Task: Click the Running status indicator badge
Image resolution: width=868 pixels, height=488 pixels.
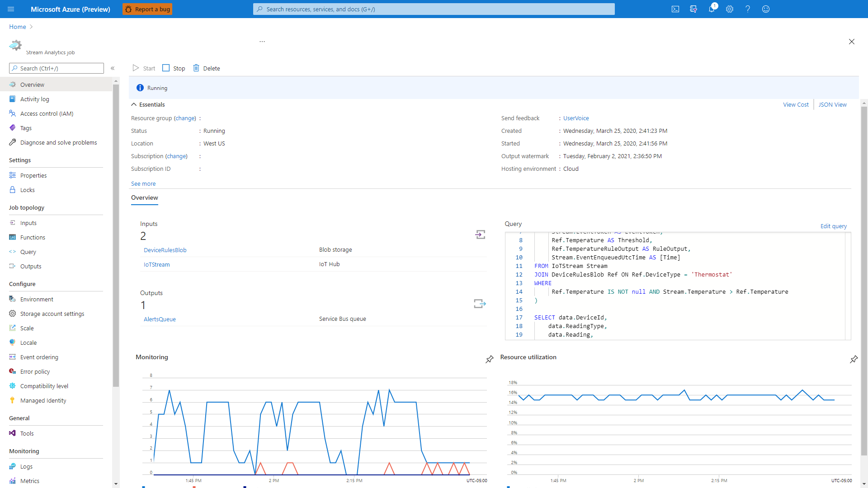Action: coord(152,87)
